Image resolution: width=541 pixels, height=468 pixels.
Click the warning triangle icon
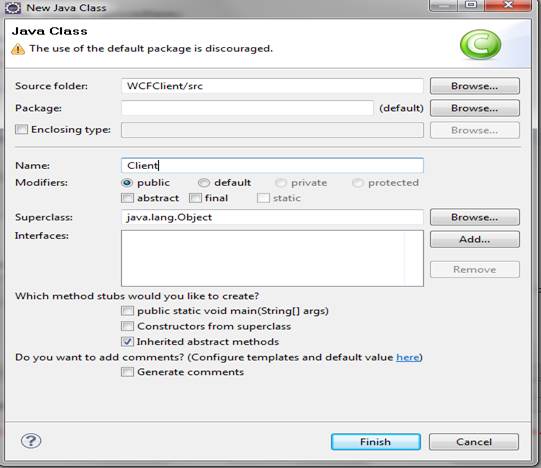18,49
